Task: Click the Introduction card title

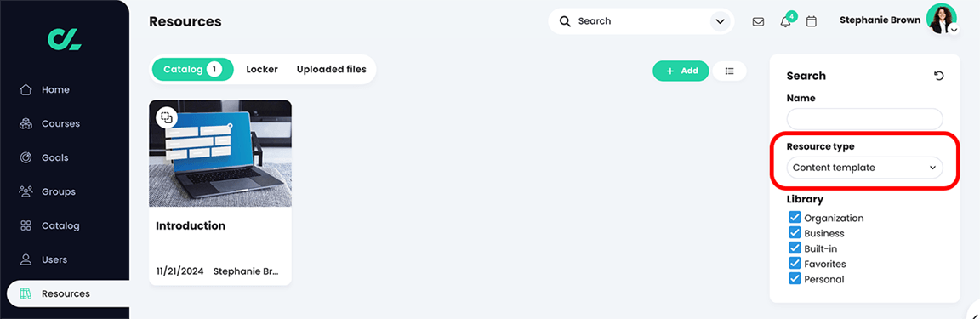Action: point(191,225)
